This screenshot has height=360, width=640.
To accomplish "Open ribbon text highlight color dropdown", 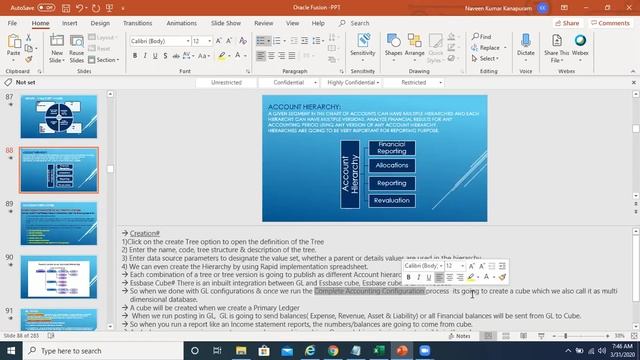I will tap(229, 56).
